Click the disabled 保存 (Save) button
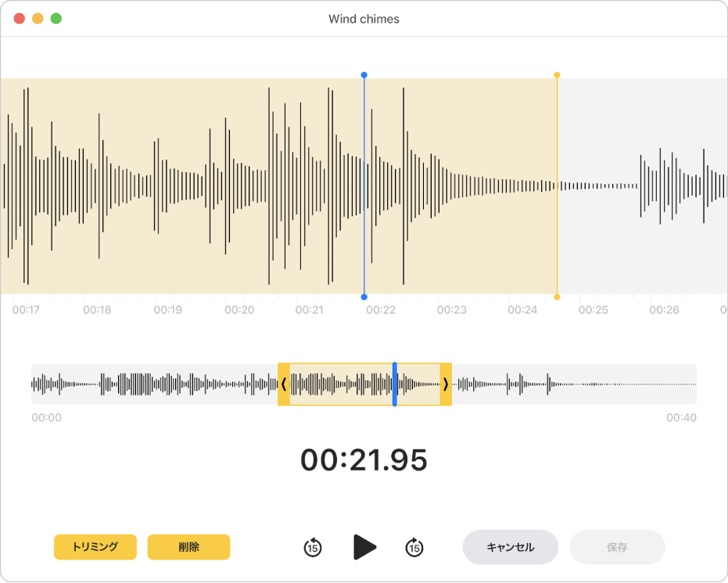This screenshot has height=583, width=728. 618,548
